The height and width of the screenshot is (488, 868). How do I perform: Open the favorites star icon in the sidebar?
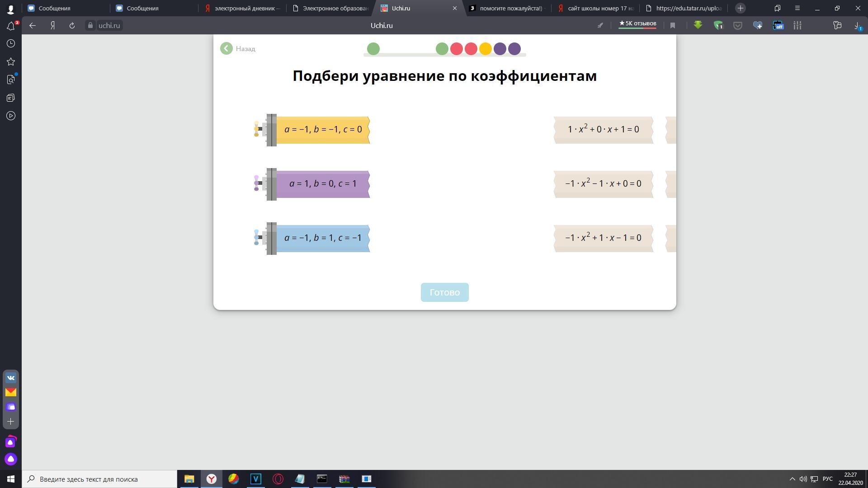[11, 62]
